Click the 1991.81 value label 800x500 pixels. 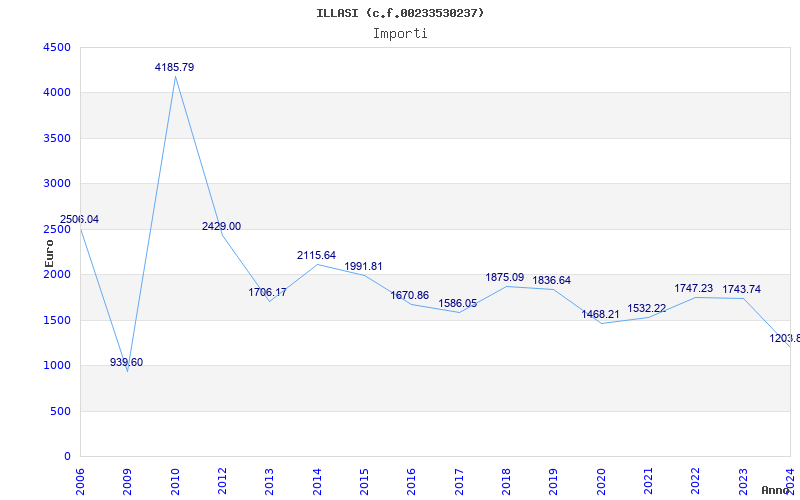pyautogui.click(x=363, y=266)
